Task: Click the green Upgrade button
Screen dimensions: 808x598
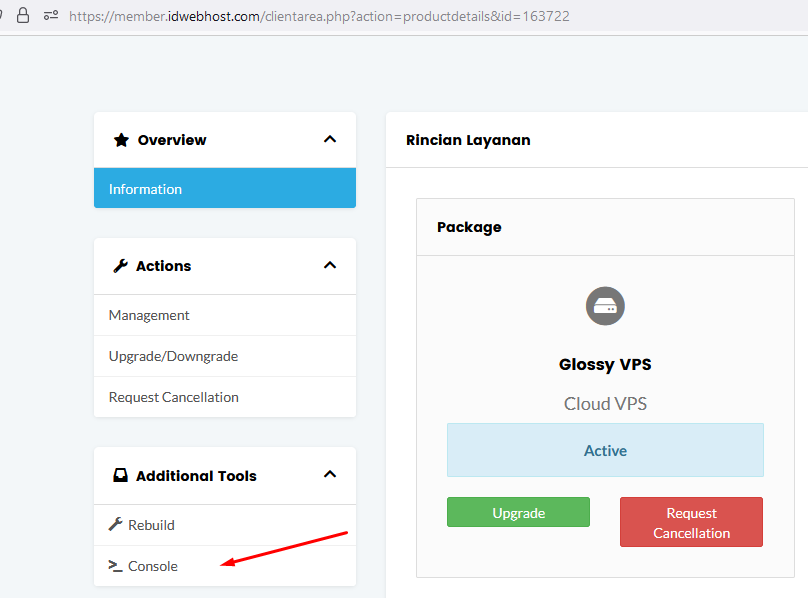Action: click(518, 512)
